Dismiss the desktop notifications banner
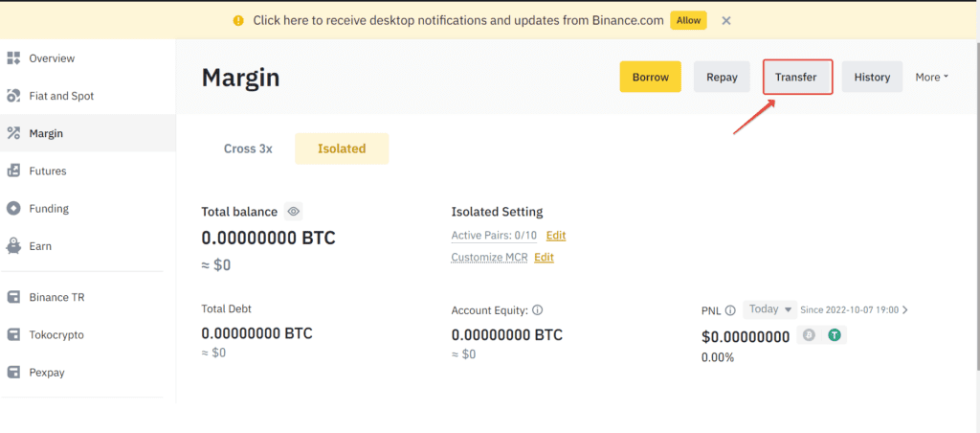Viewport: 980px width, 433px height. [x=726, y=21]
